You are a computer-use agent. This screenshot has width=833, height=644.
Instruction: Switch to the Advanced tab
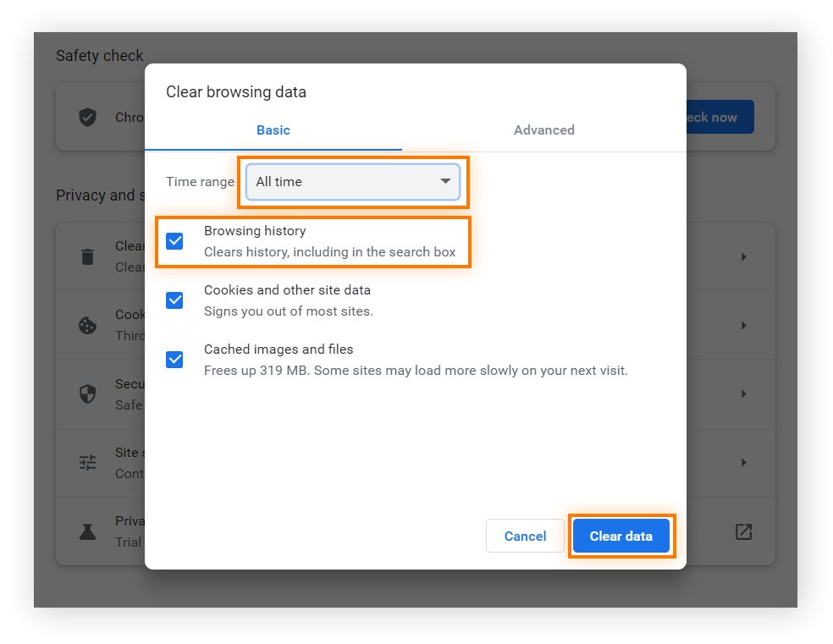pyautogui.click(x=543, y=130)
